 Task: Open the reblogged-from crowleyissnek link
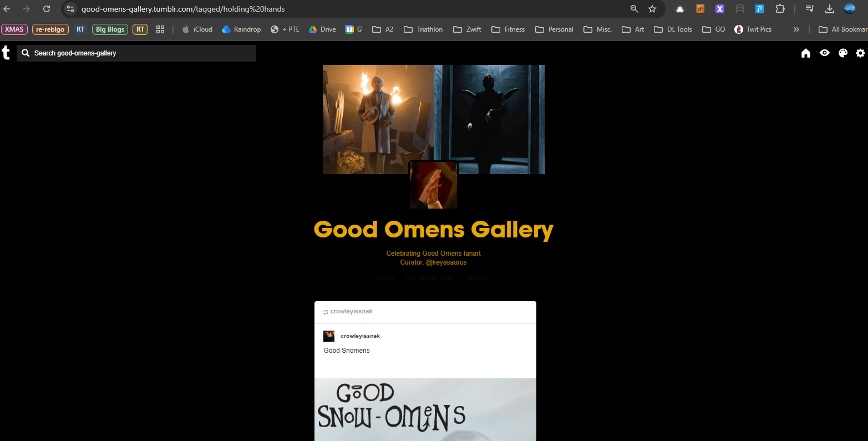pos(351,312)
